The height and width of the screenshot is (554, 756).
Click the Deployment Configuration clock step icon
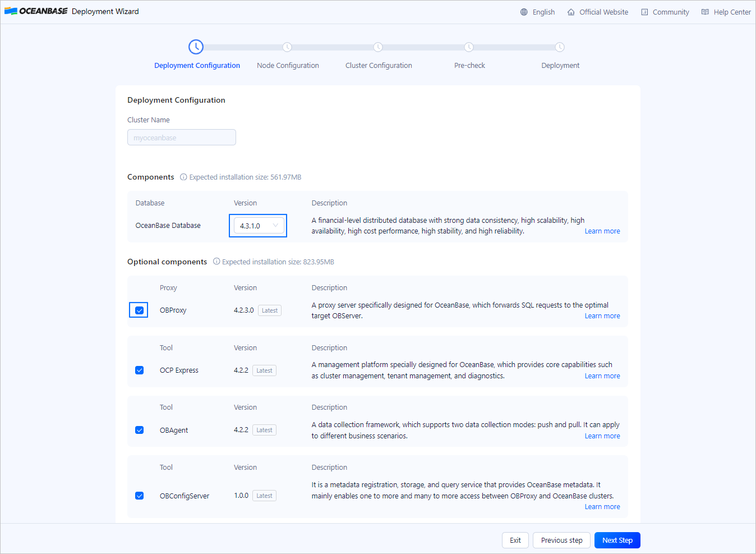[x=196, y=47]
